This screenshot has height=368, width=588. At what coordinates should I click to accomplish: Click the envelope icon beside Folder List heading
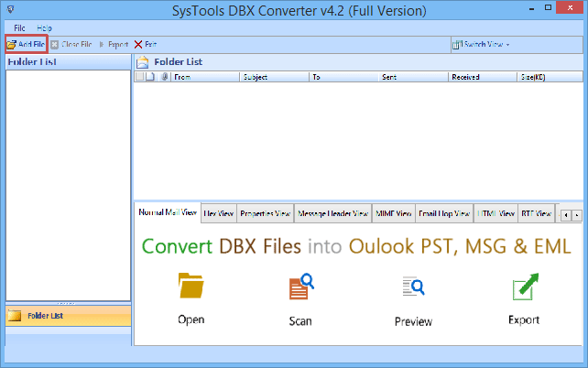143,62
